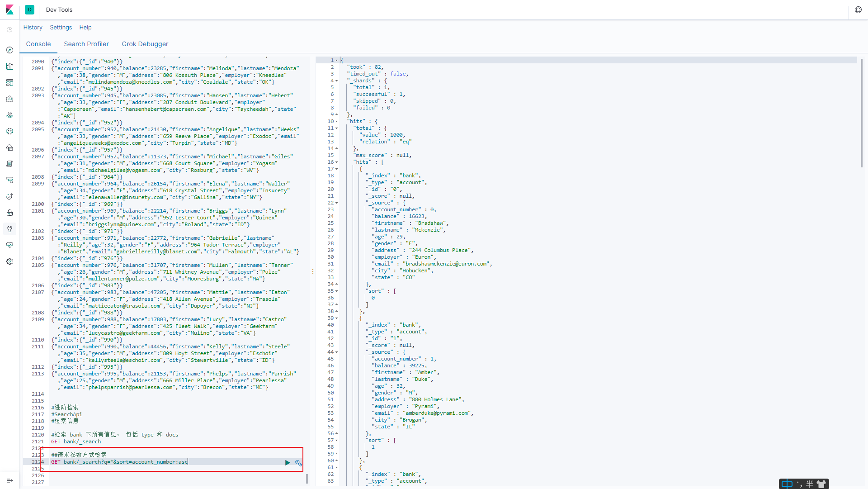
Task: Click the IME shirt skin icon
Action: [x=821, y=484]
